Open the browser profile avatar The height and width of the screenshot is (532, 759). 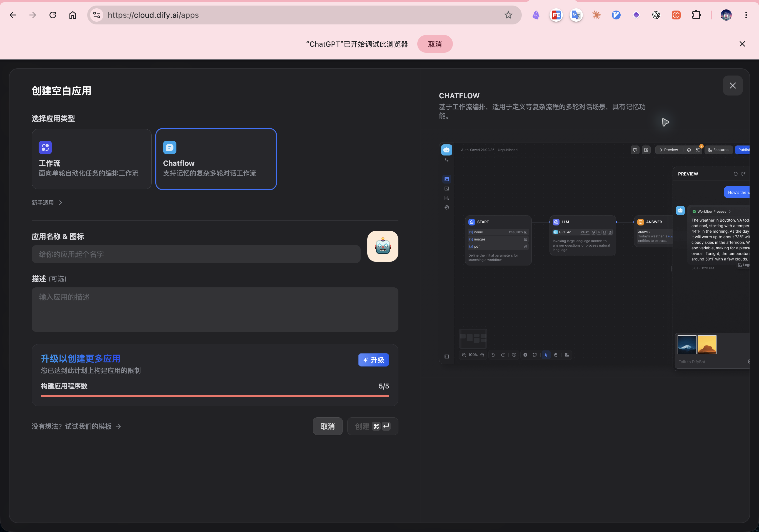726,15
